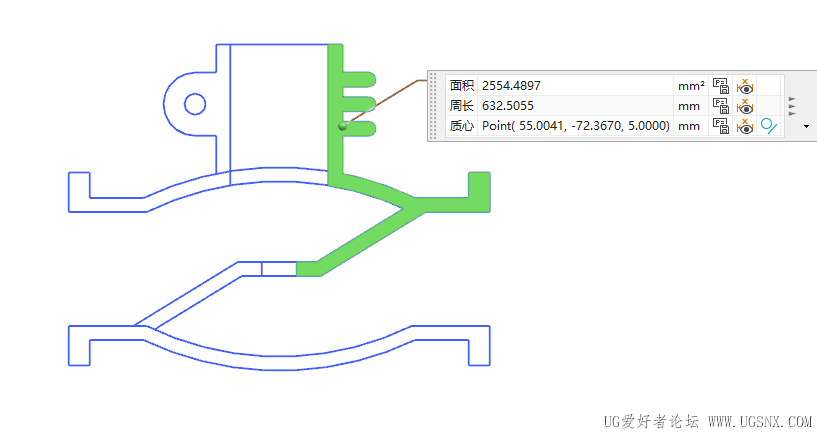The width and height of the screenshot is (817, 434).
Task: Click the dotted drag handle of the measurement panel
Action: (x=434, y=106)
